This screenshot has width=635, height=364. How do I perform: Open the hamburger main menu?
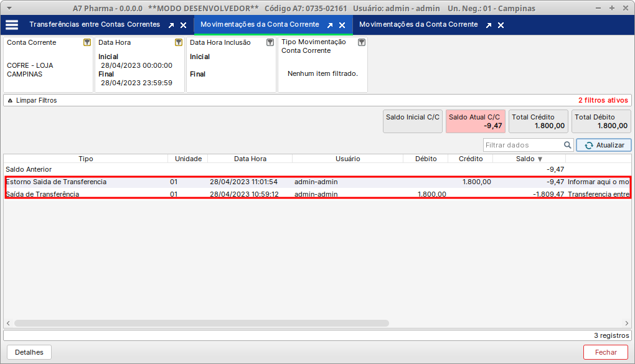12,25
